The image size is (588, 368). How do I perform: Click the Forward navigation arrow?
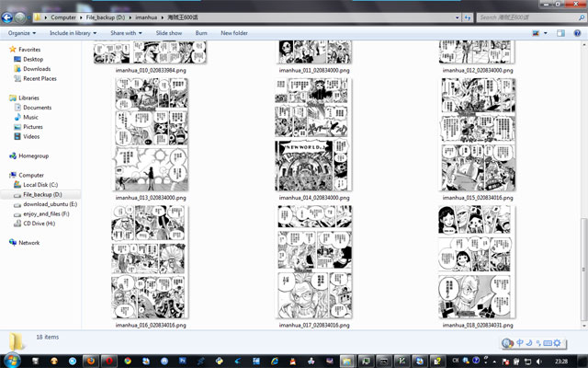20,17
